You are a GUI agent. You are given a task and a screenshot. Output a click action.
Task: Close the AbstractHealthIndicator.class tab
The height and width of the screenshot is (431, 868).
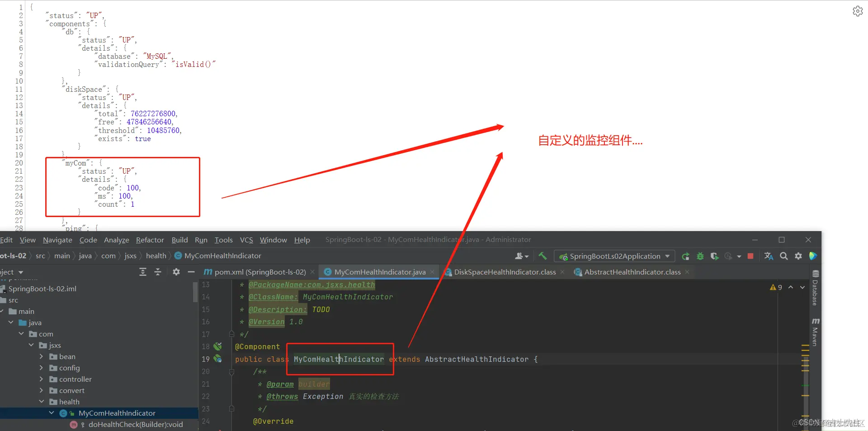pyautogui.click(x=687, y=272)
